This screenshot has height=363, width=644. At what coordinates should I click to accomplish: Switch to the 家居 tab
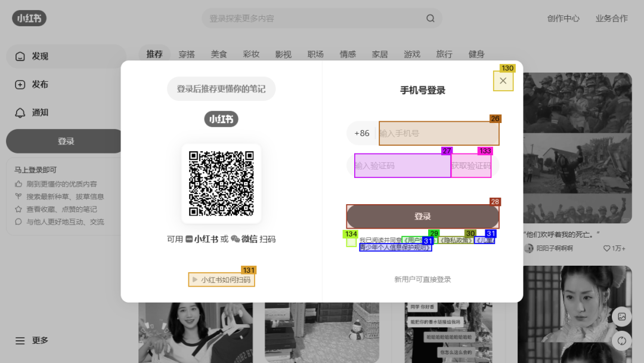pyautogui.click(x=380, y=54)
